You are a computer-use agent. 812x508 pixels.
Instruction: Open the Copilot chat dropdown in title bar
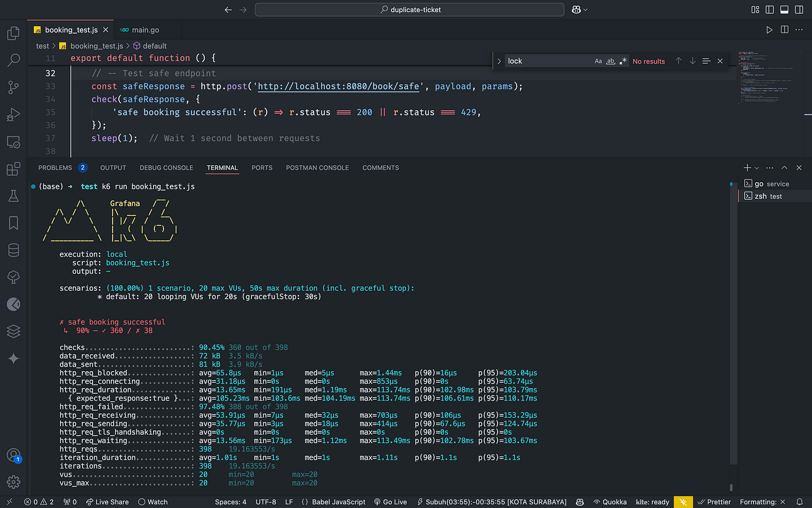pyautogui.click(x=585, y=10)
